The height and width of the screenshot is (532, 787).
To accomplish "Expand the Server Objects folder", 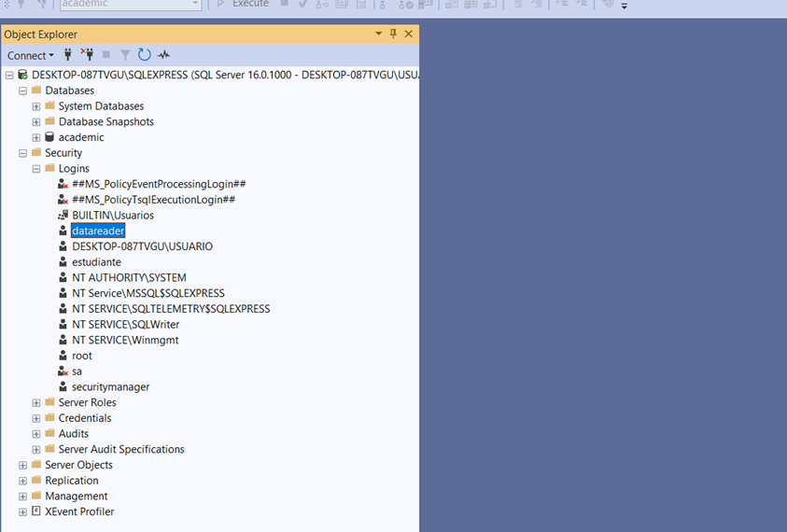I will point(22,465).
